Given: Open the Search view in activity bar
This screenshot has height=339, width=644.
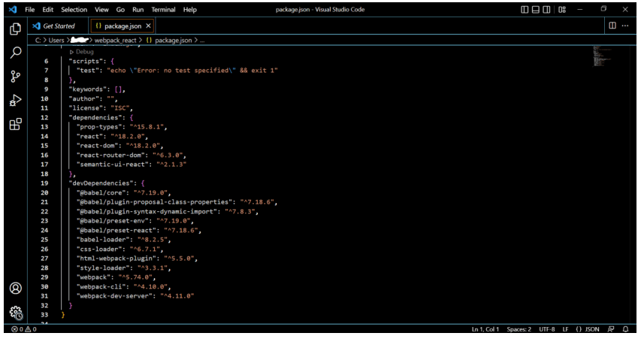Looking at the screenshot, I should tap(16, 52).
